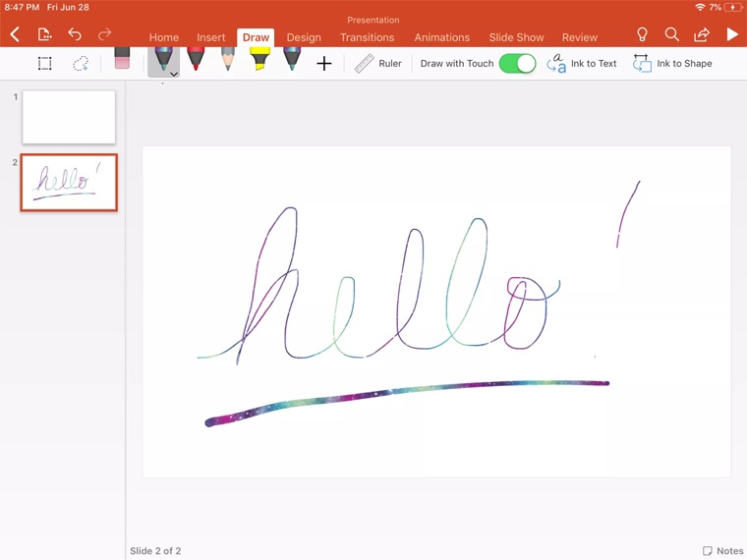The width and height of the screenshot is (747, 560).
Task: Click the Ink to Shape icon
Action: (642, 63)
